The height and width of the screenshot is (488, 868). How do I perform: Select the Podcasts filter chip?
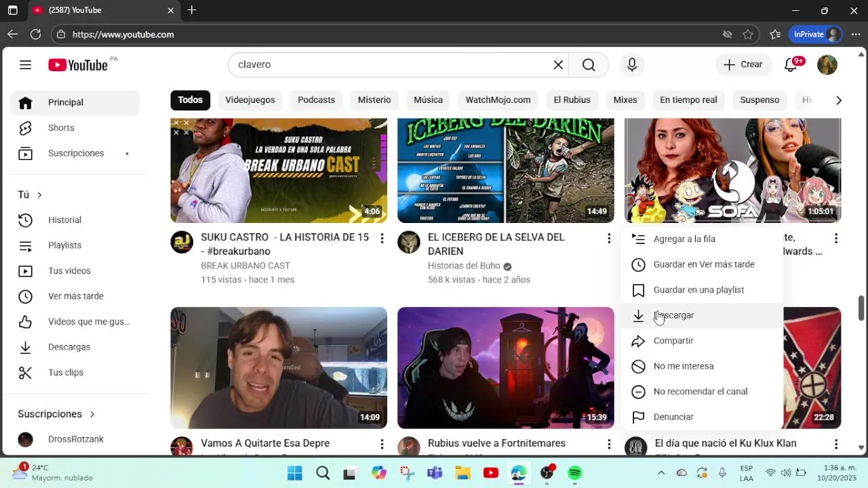pyautogui.click(x=316, y=100)
